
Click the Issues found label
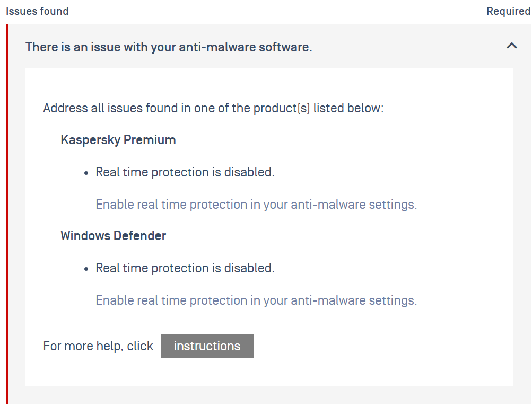click(37, 11)
